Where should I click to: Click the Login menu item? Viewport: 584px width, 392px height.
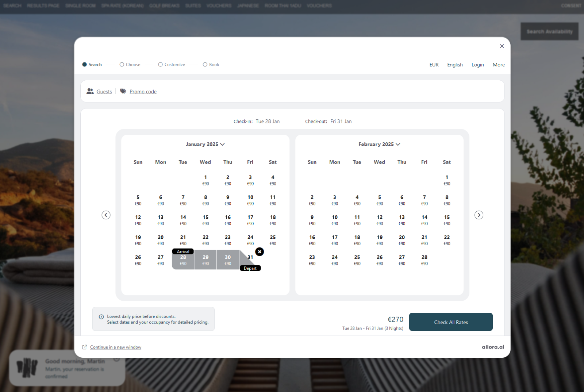477,65
